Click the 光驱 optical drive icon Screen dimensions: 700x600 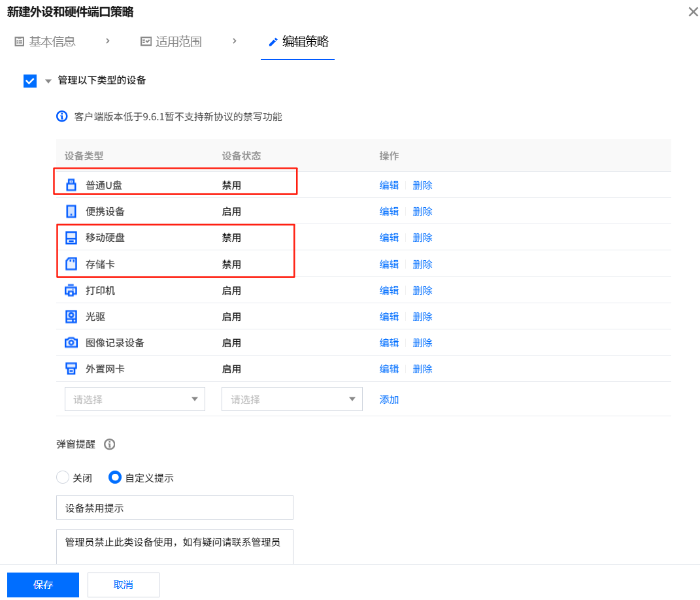pos(71,316)
